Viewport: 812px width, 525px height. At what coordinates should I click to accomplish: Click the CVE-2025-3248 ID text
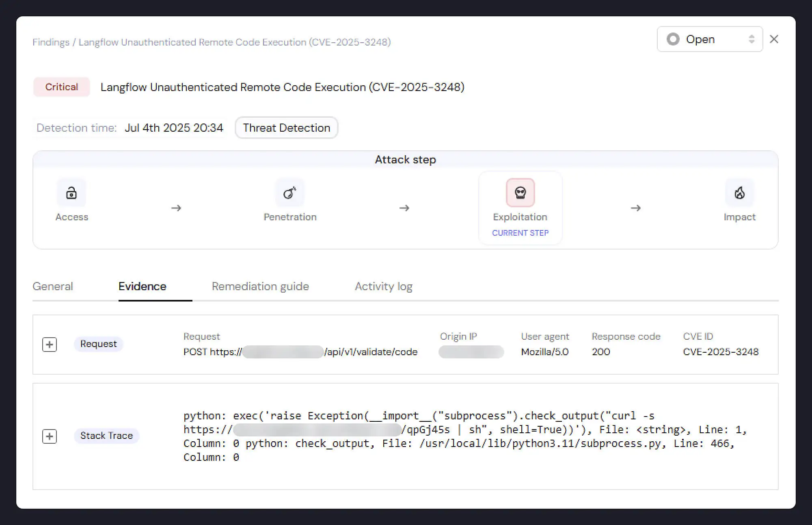coord(721,352)
